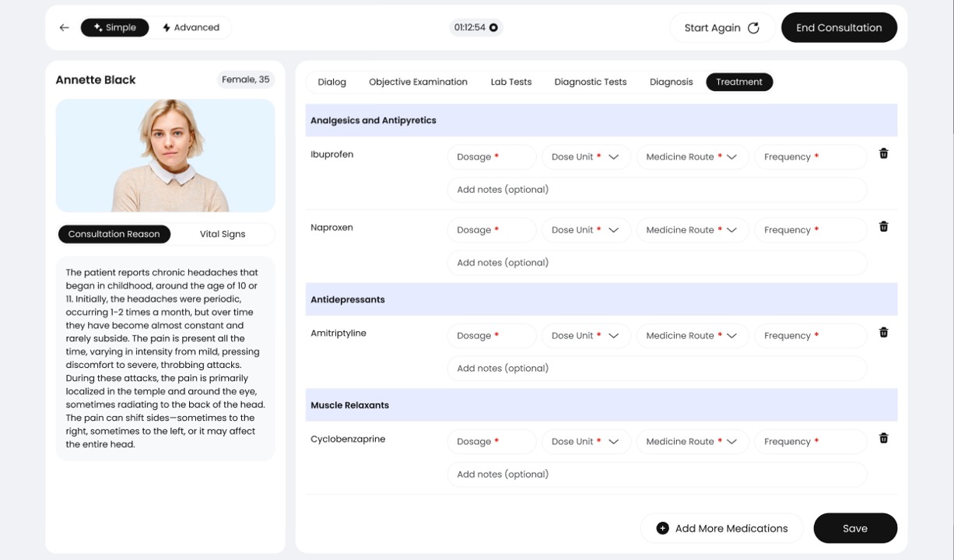Expand Medicine Route for Cyclobenzaprine
Viewport: 954px width, 560px height.
point(692,442)
